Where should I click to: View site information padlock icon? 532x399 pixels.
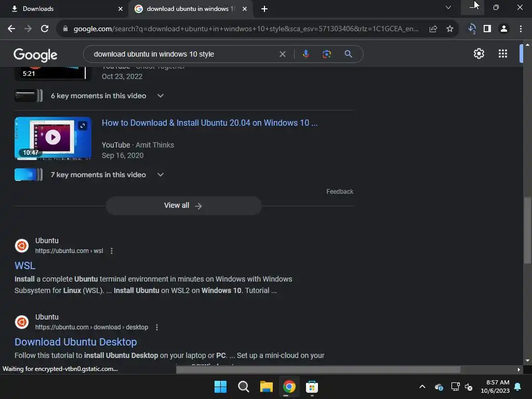(x=65, y=29)
